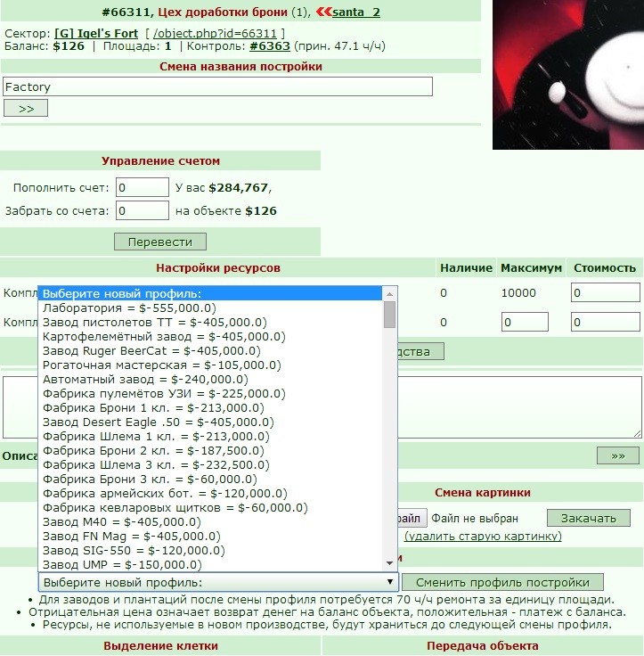The width and height of the screenshot is (644, 656).
Task: Click the red arrows icon before santa_2
Action: point(323,12)
